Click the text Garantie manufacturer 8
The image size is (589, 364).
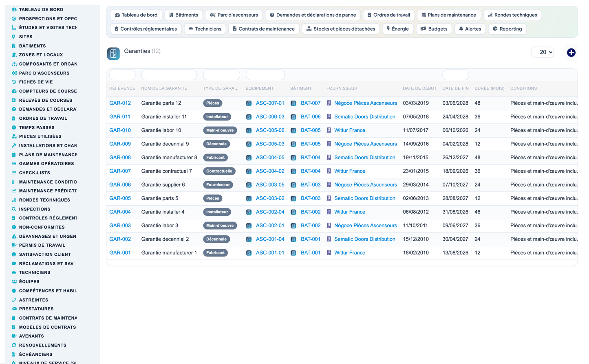coord(169,158)
